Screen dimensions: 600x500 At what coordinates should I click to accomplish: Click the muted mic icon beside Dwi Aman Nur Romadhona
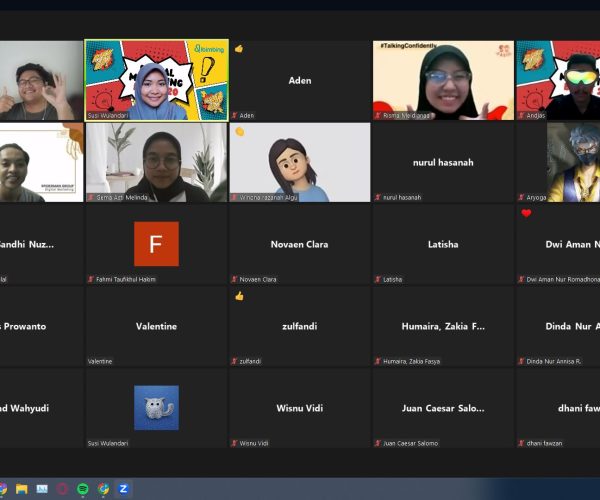(522, 279)
